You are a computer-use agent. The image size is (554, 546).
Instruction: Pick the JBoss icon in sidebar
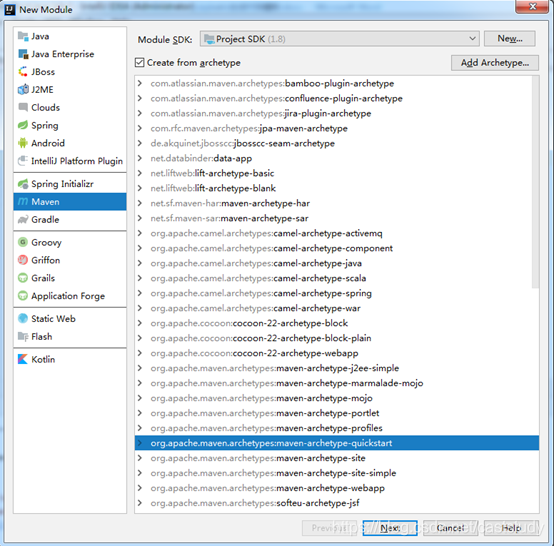pos(23,72)
